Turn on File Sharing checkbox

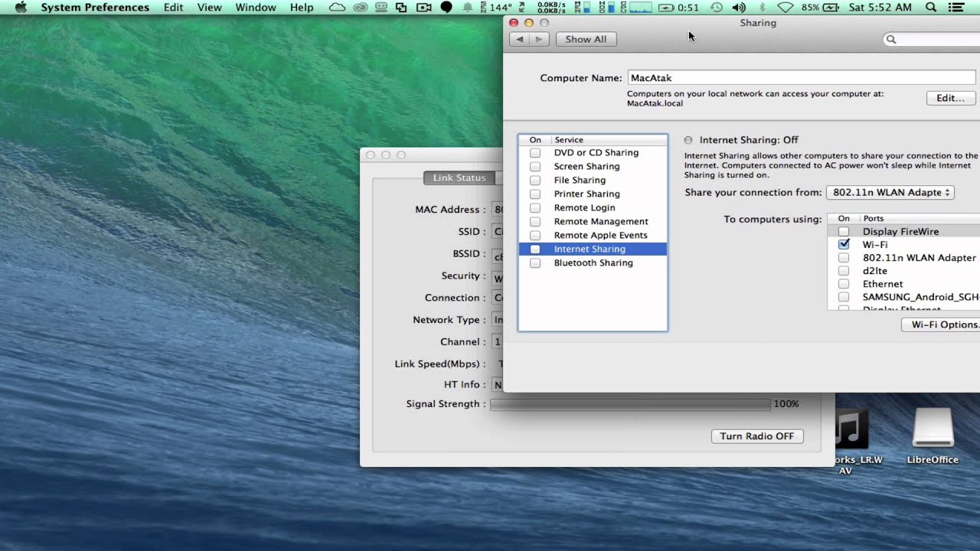click(x=535, y=181)
